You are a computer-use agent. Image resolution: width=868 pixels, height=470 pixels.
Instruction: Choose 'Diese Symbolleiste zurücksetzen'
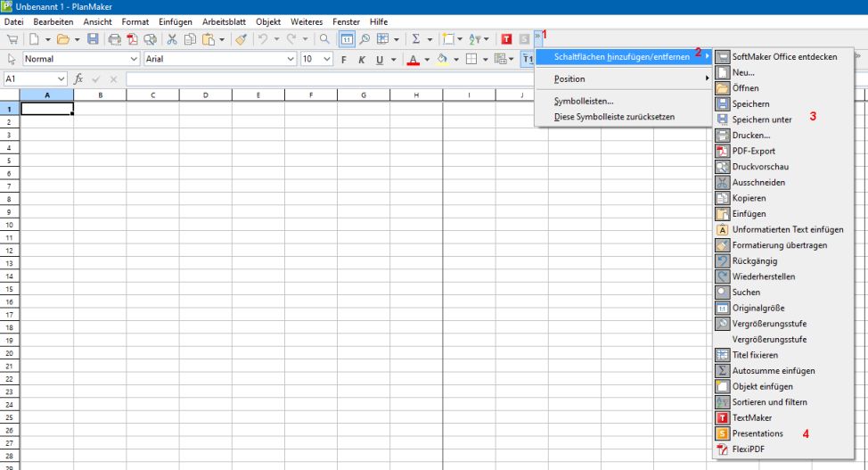coord(623,117)
